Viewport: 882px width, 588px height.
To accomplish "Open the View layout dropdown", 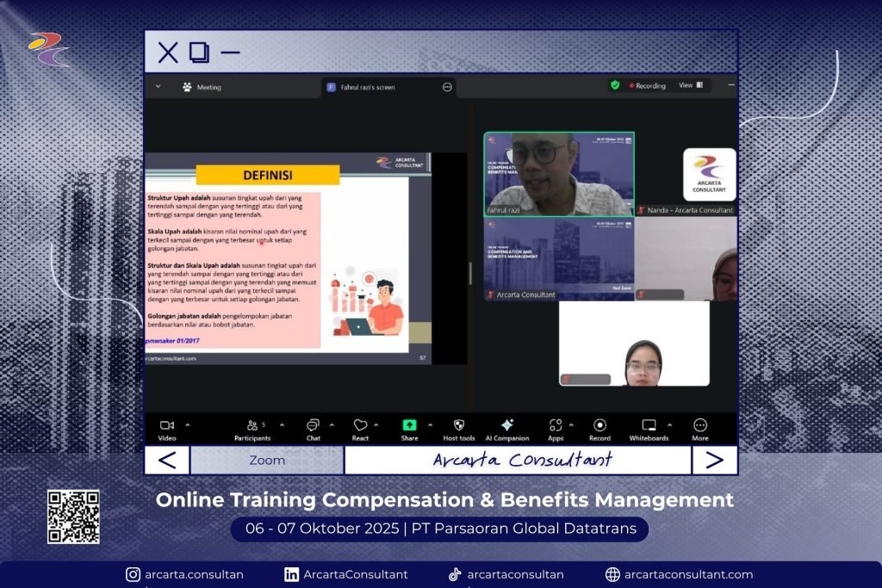I will pos(690,85).
